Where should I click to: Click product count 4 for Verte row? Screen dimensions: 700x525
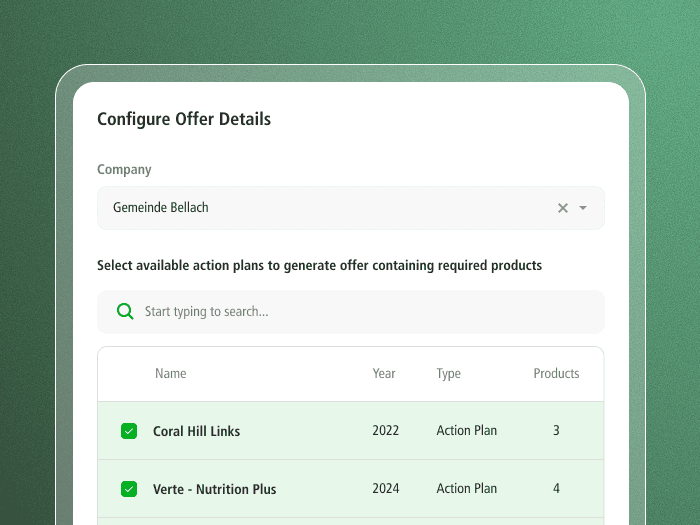[x=556, y=489]
